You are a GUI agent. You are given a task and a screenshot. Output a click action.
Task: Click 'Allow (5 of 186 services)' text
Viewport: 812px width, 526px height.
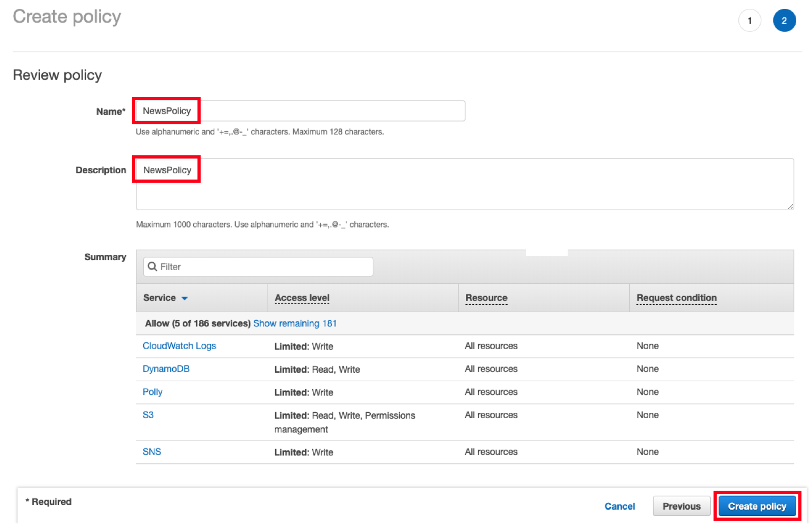pos(197,323)
